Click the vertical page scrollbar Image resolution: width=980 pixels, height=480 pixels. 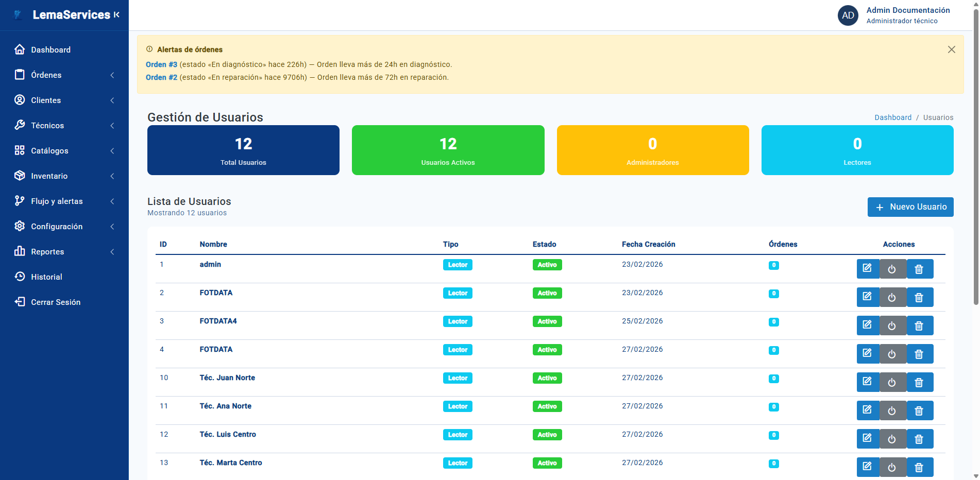(975, 155)
